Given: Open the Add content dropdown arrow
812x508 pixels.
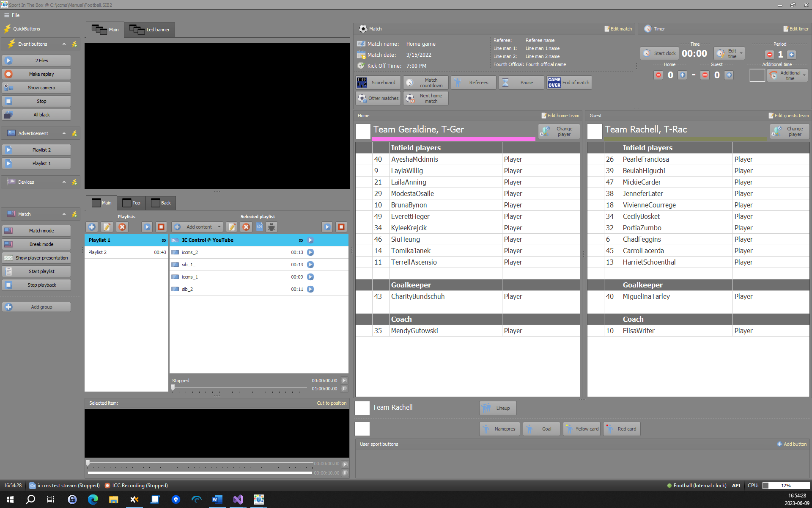Looking at the screenshot, I should (x=219, y=227).
